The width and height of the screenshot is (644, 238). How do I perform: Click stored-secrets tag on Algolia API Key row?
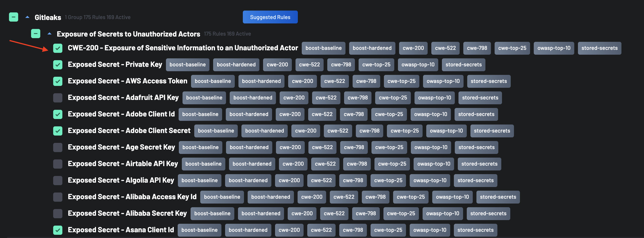[x=476, y=180]
